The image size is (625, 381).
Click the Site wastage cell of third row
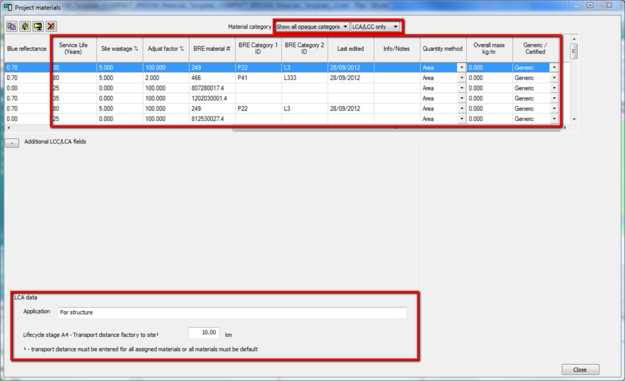click(x=120, y=88)
